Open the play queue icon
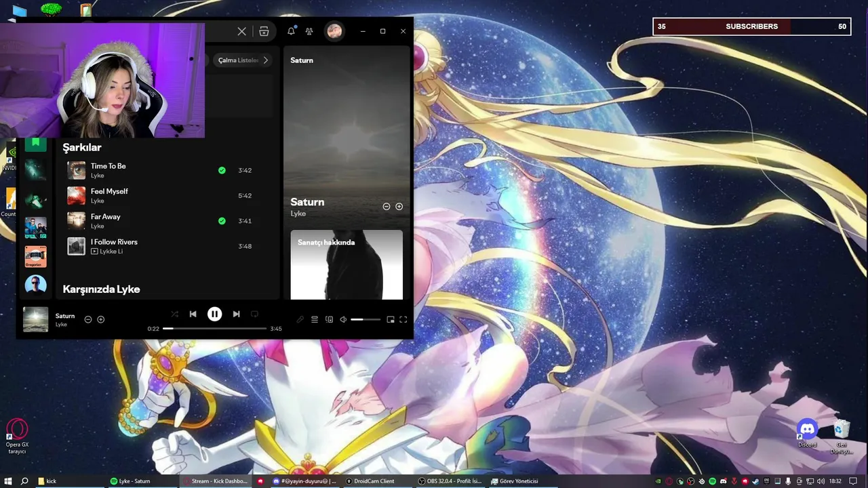This screenshot has height=488, width=868. point(315,319)
